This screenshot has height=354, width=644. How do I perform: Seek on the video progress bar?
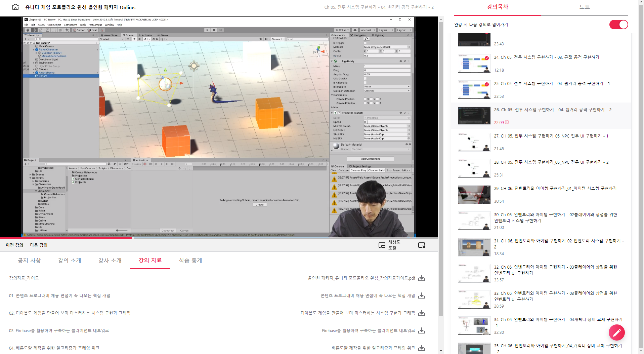coord(219,238)
